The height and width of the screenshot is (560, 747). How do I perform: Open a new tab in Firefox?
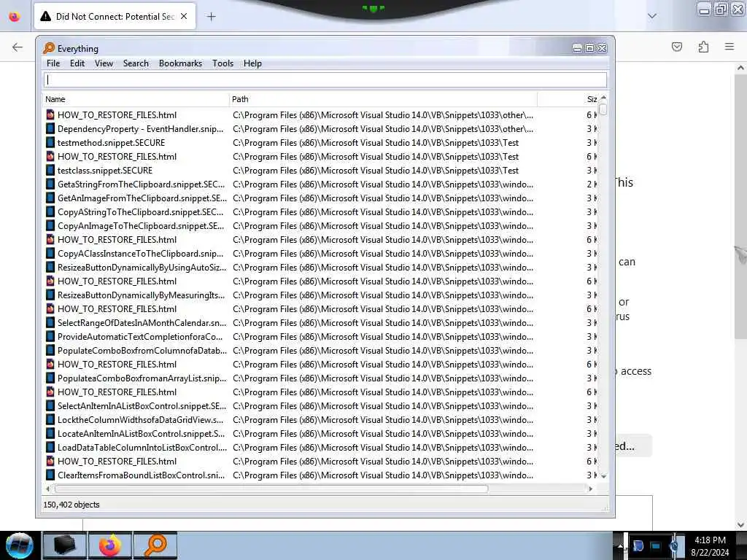coord(211,17)
